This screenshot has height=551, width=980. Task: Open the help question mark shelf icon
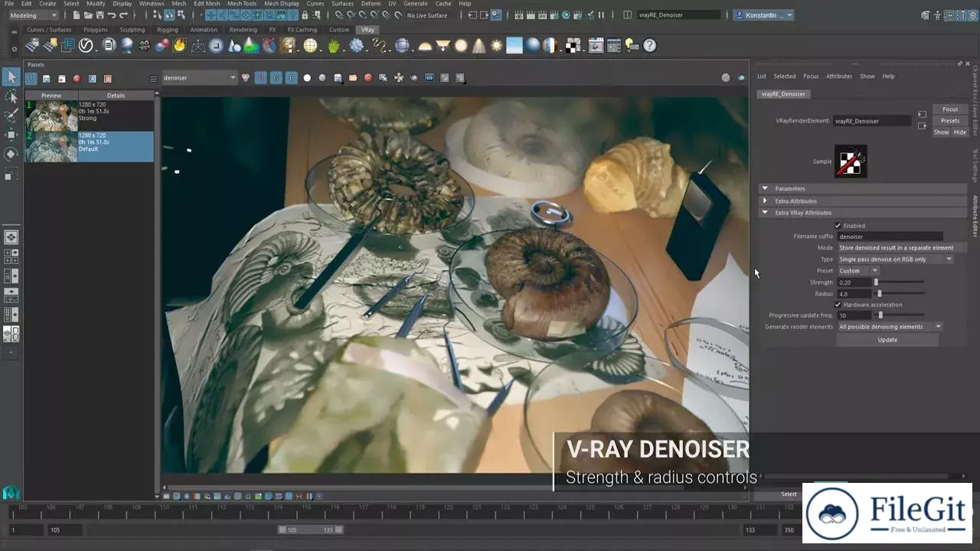(x=649, y=45)
